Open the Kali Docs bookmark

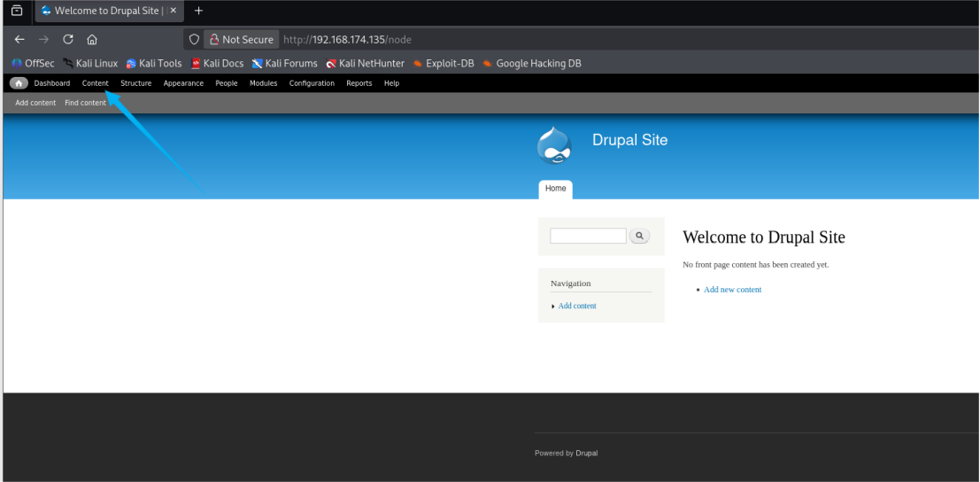pos(218,63)
